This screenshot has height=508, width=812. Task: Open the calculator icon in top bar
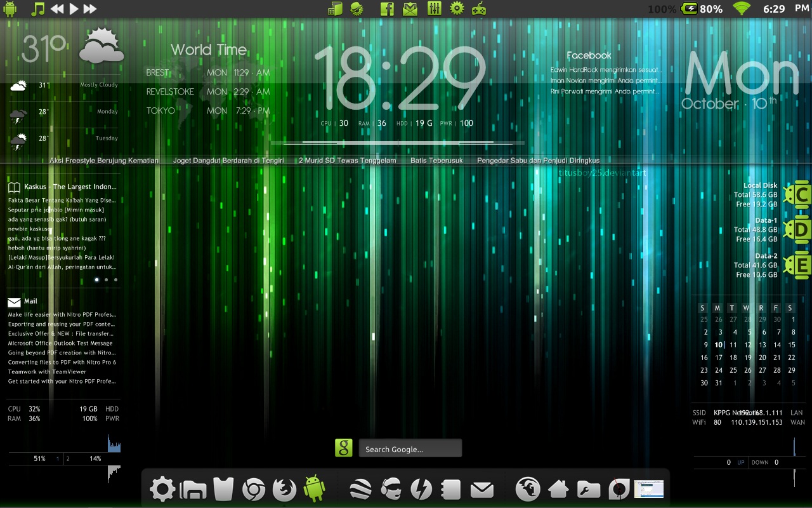[x=336, y=8]
